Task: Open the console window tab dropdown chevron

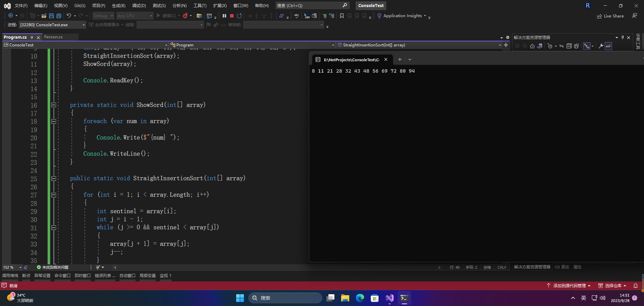Action: [x=410, y=60]
